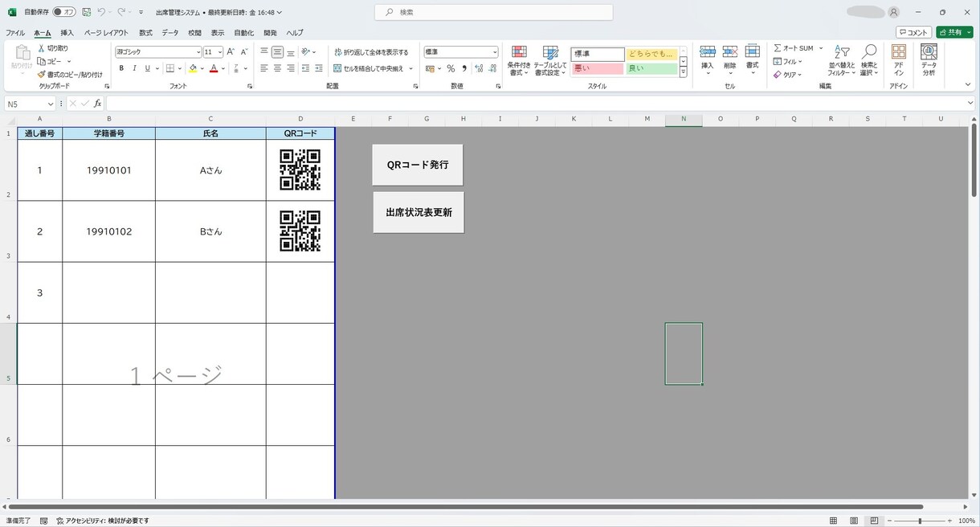980x527 pixels.
Task: Click the increase indent icon
Action: 319,68
